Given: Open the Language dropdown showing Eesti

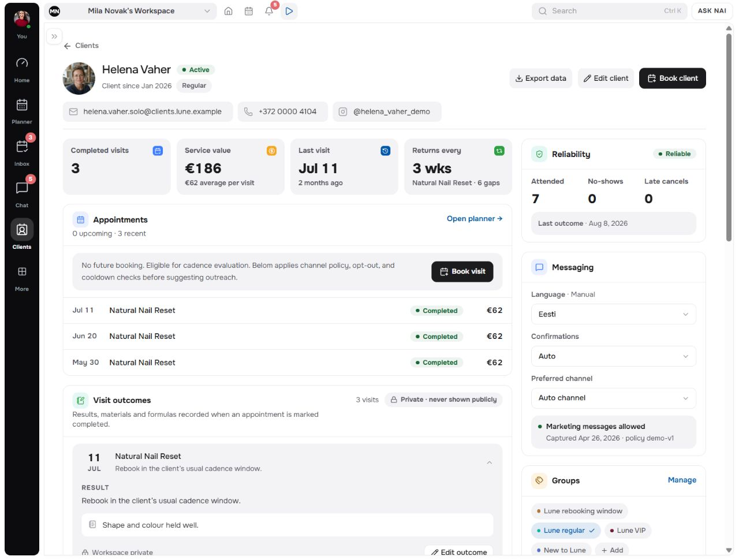Looking at the screenshot, I should [x=613, y=314].
